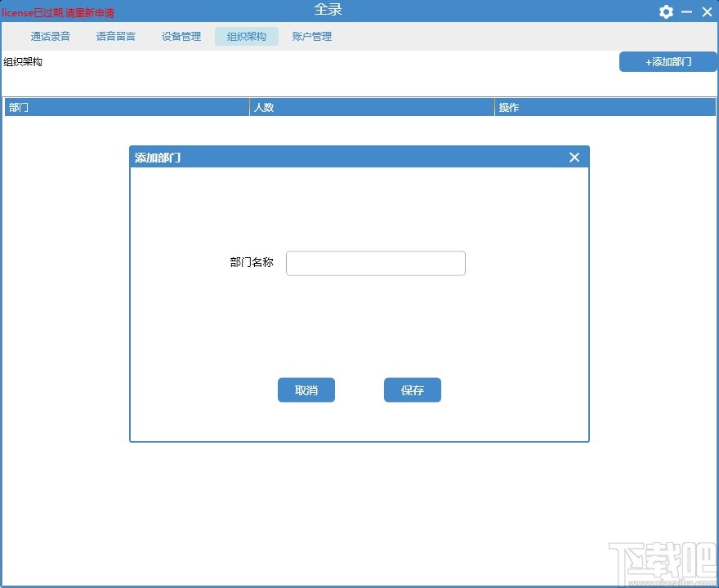Screen dimensions: 719x588
Task: Minimize the application window
Action: coord(687,11)
